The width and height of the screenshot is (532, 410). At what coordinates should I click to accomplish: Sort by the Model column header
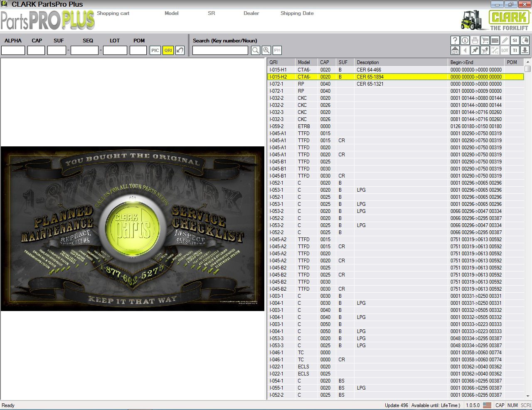[306, 62]
